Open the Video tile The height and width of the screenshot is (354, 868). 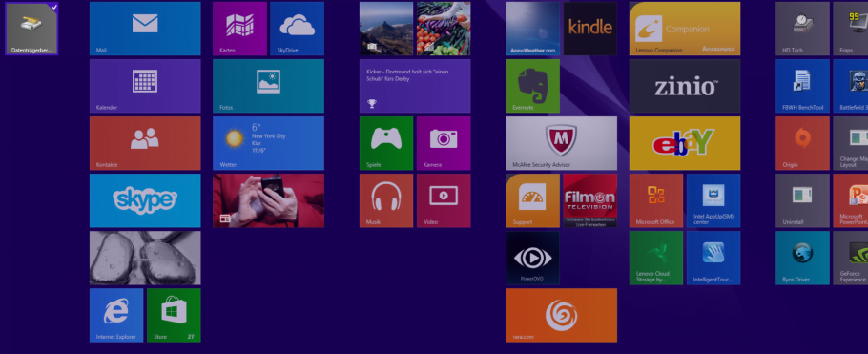point(444,200)
